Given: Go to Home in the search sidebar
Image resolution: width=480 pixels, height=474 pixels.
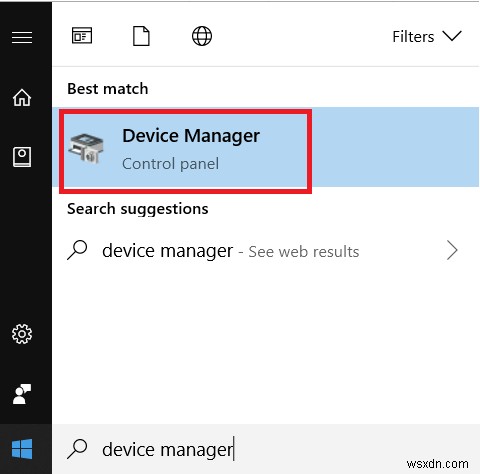Looking at the screenshot, I should point(22,97).
